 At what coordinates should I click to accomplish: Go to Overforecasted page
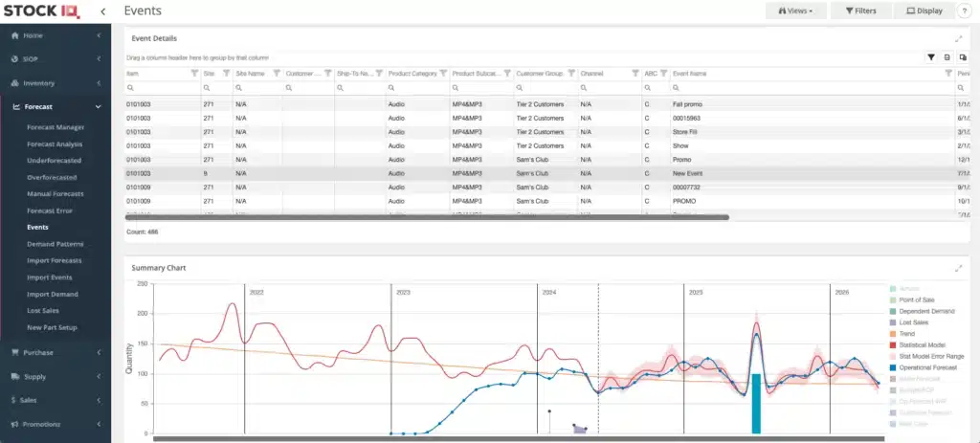[x=52, y=177]
